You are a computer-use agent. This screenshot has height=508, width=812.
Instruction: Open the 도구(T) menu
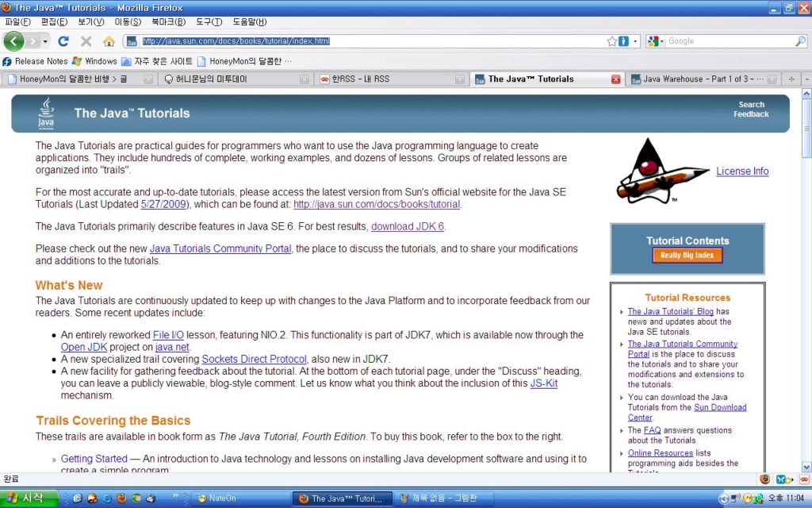point(209,21)
